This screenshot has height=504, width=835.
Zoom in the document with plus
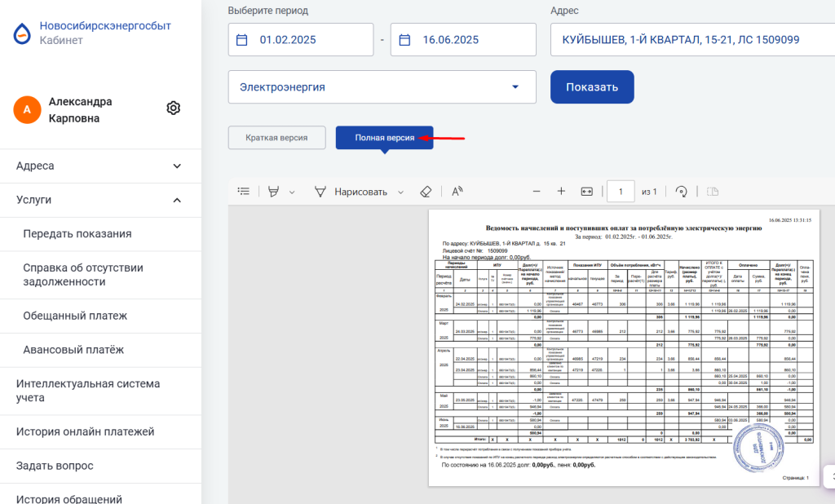click(561, 192)
